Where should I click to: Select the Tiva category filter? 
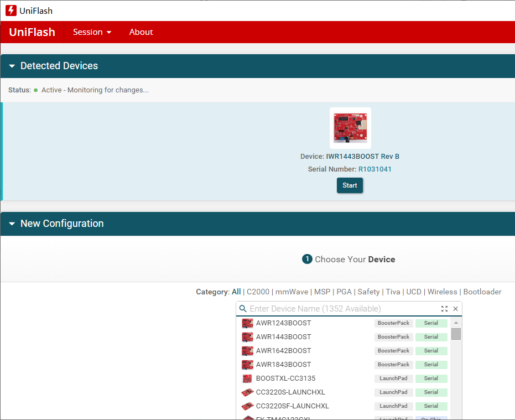(393, 292)
